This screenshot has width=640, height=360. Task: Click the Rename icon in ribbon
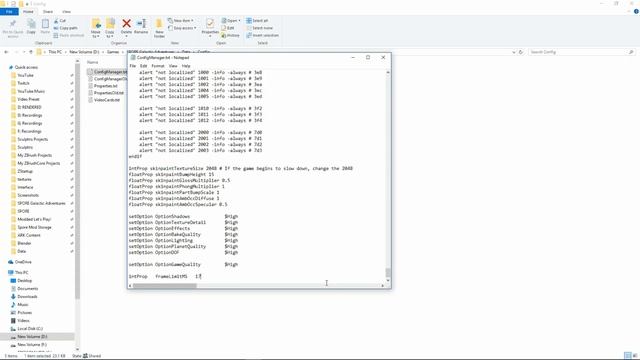coord(141,27)
